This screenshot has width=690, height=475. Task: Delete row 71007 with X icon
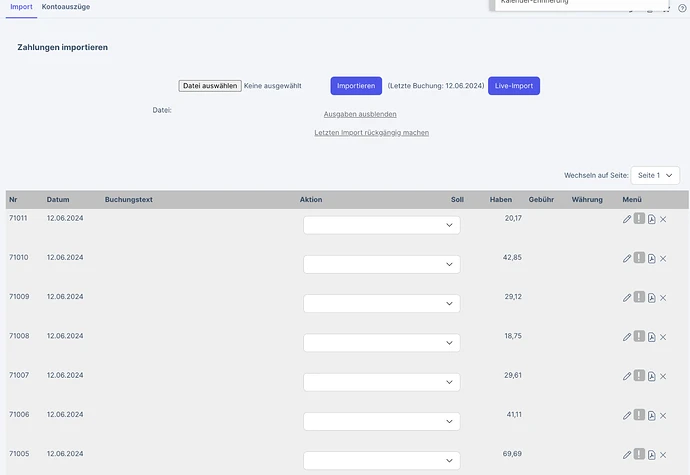click(x=663, y=376)
